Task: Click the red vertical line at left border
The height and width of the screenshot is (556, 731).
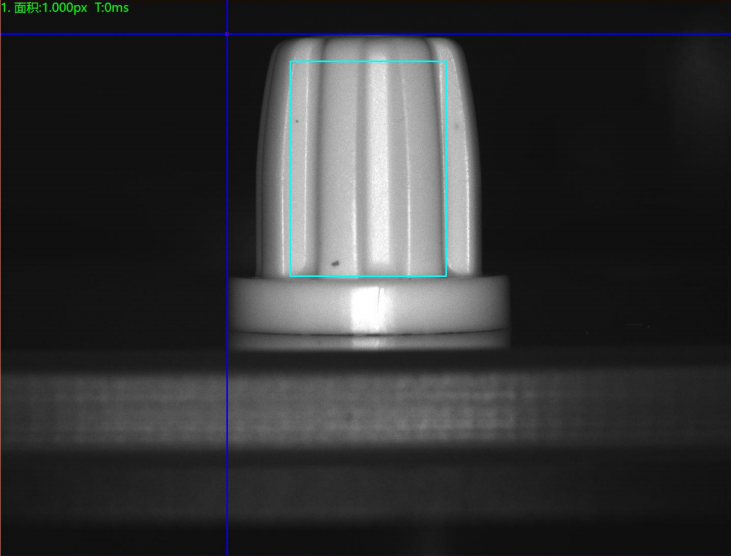Action: (x=1, y=300)
